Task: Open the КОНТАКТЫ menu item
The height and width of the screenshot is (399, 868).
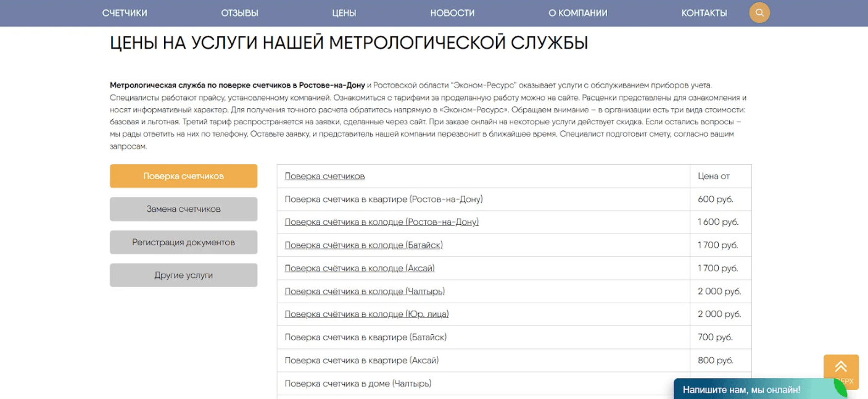Action: (704, 13)
